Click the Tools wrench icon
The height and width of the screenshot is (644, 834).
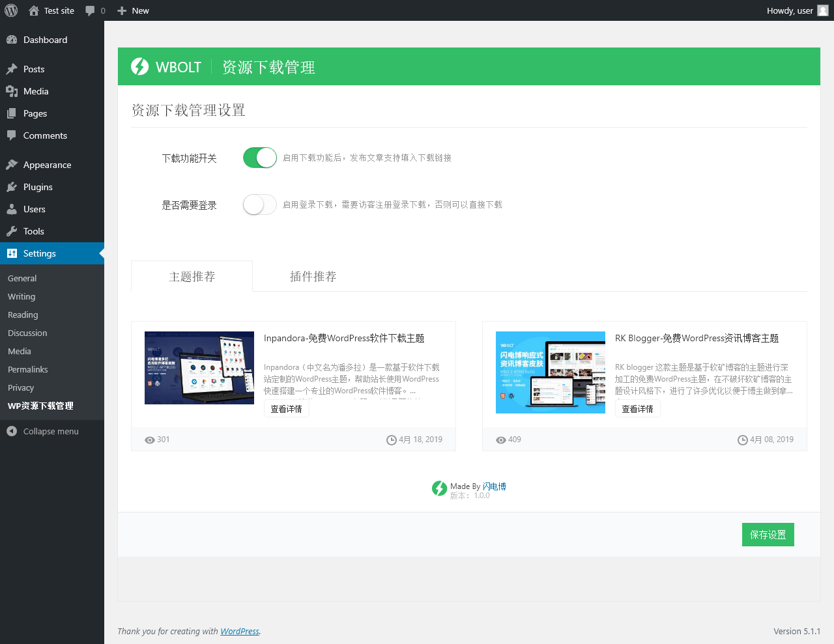tap(12, 231)
